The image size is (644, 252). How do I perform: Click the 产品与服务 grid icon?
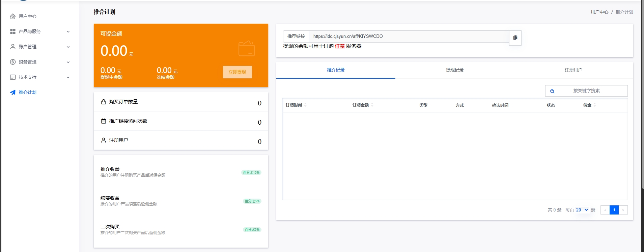pyautogui.click(x=13, y=31)
